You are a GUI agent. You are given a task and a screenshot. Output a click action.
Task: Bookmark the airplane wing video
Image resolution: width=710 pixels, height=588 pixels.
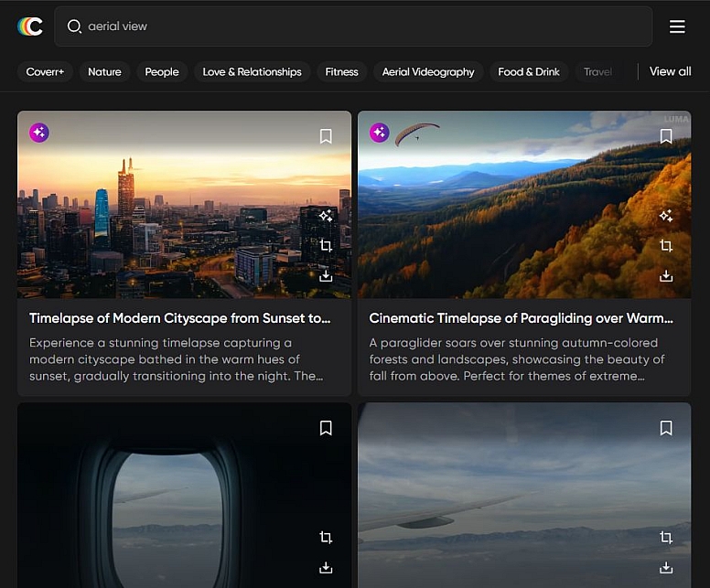(666, 428)
